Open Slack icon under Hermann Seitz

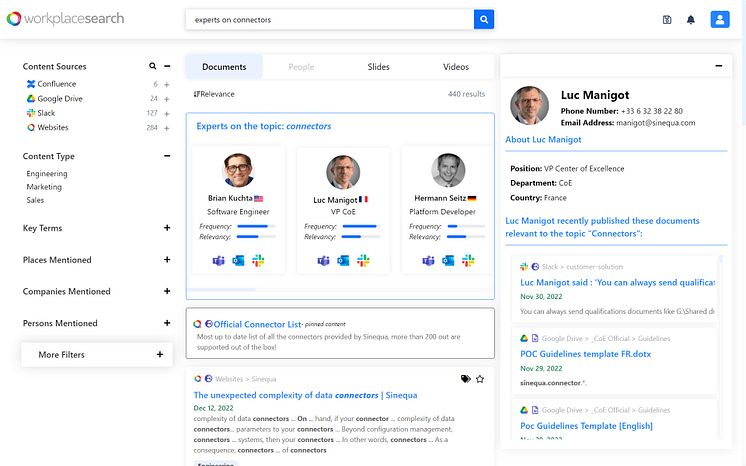pyautogui.click(x=468, y=260)
